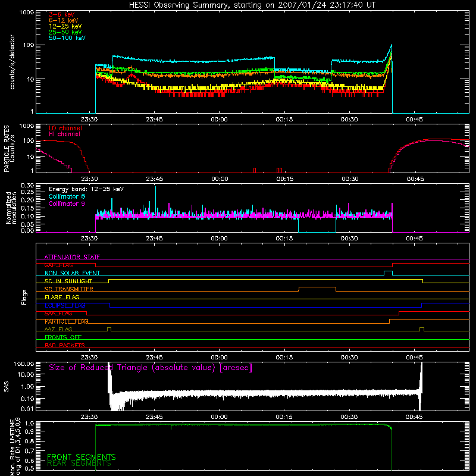Select the REAR SEGMENTS legend label
The height and width of the screenshot is (476, 476).
(x=79, y=463)
